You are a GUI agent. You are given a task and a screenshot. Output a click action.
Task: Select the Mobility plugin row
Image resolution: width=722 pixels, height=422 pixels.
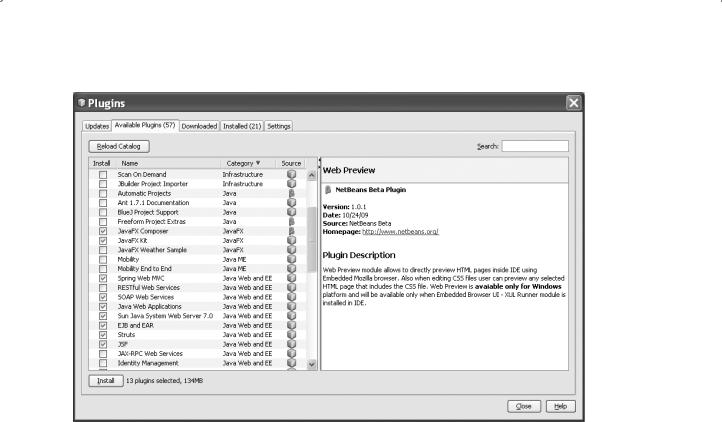(x=198, y=259)
